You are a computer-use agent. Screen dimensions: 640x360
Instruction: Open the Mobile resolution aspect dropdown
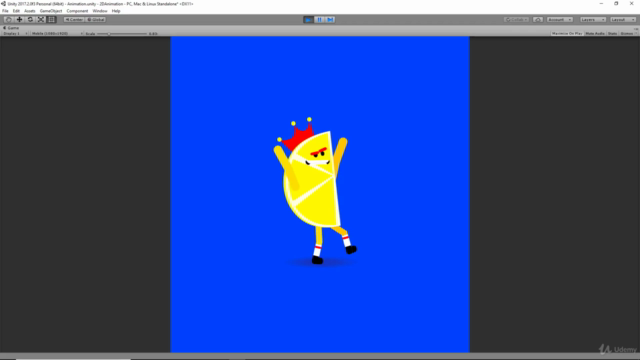coord(57,33)
